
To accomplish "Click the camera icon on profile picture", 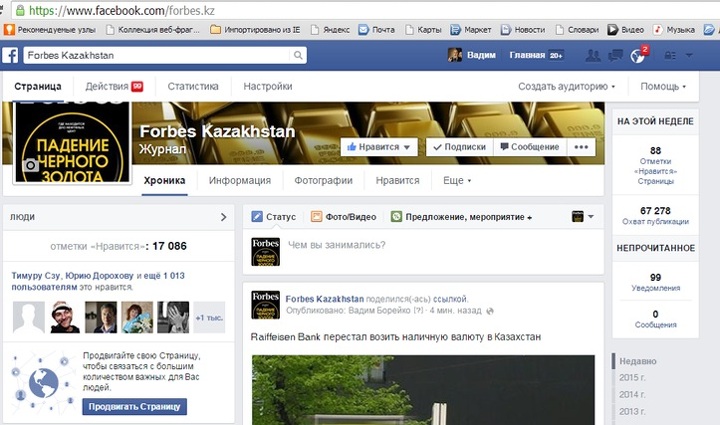I will 31,165.
